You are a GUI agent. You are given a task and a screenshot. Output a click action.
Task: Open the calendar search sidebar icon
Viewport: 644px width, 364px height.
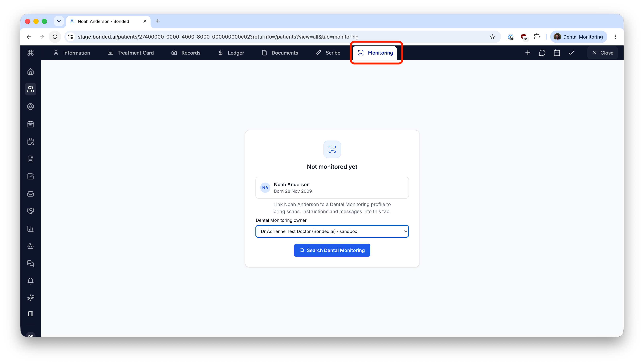[x=31, y=141]
